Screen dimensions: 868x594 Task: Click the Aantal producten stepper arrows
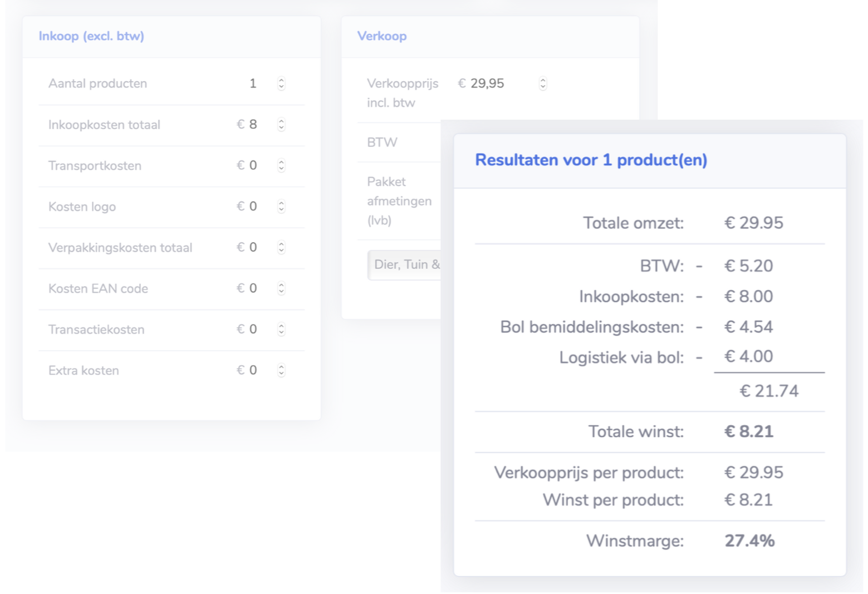pyautogui.click(x=281, y=84)
